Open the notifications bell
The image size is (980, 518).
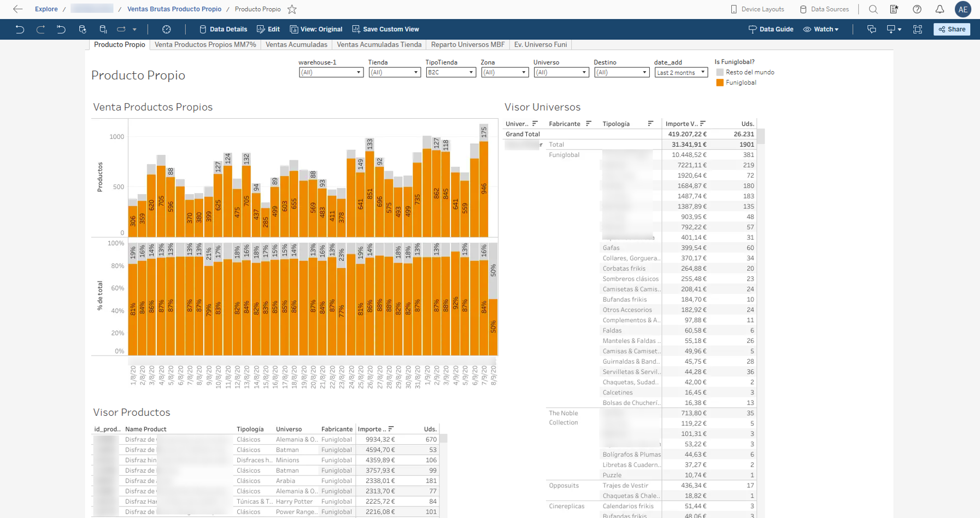point(940,9)
